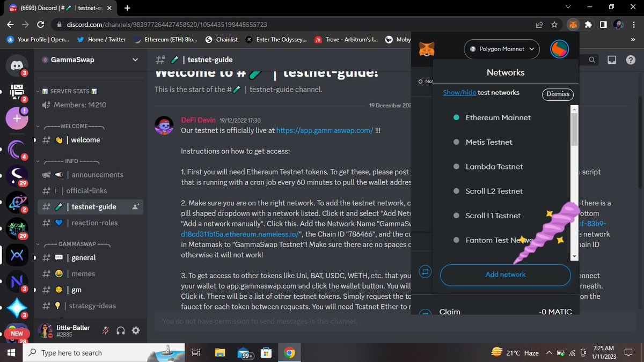Viewport: 644px width, 362px height.
Task: Open the server with blue diamond star icon
Action: [x=17, y=309]
